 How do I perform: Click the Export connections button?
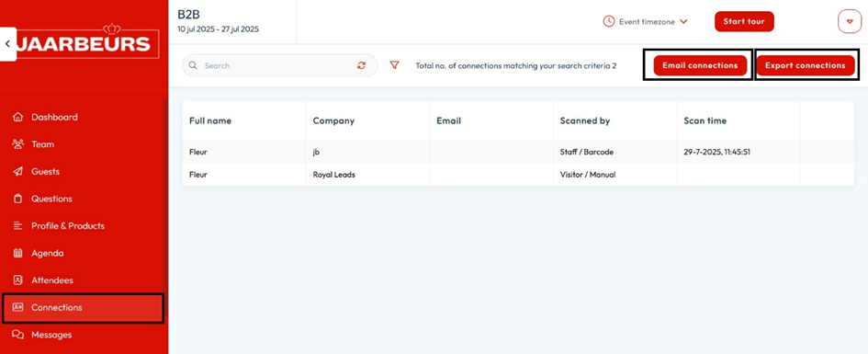coord(805,65)
